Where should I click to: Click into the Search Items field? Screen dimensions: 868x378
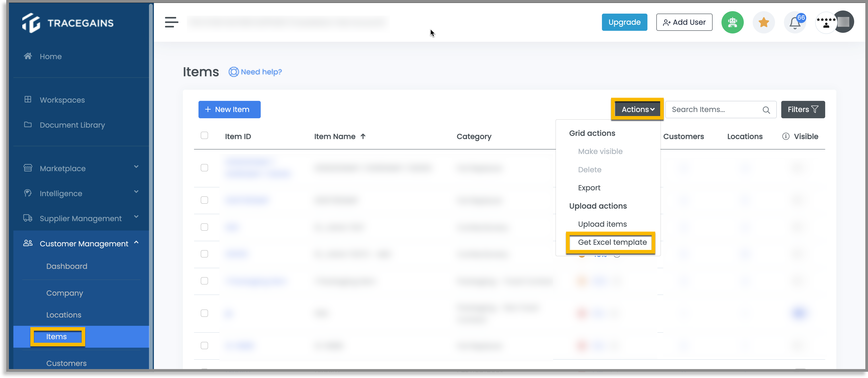click(x=720, y=109)
